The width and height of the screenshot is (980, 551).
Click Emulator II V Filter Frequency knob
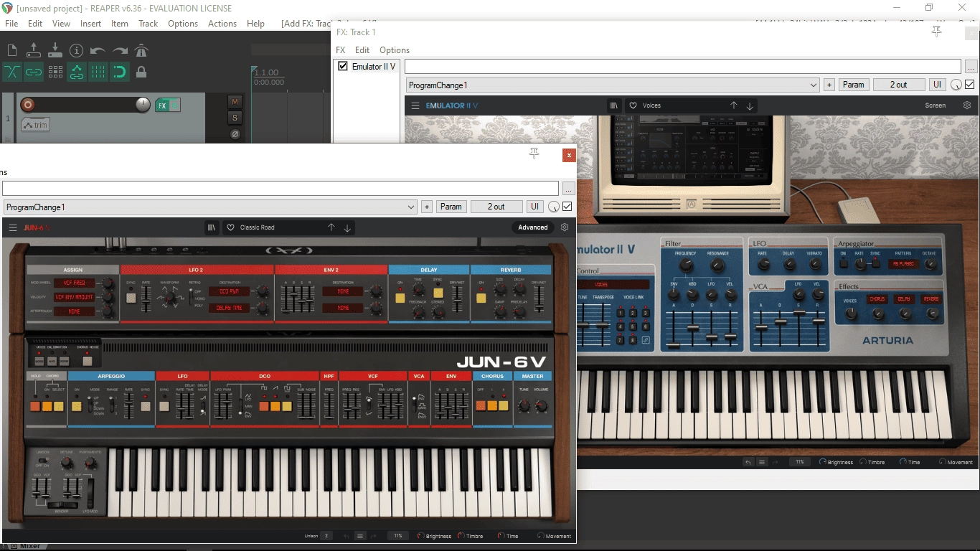coord(685,265)
